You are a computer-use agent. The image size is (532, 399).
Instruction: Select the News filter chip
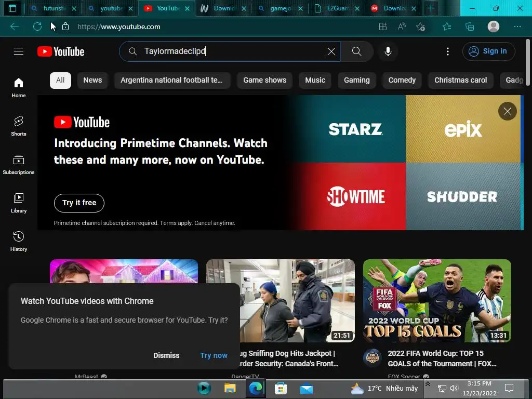click(92, 80)
